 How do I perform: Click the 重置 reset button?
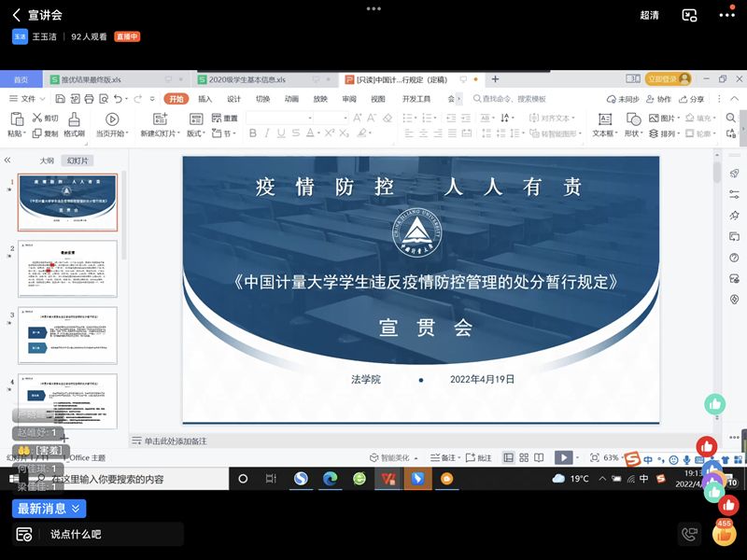[224, 119]
